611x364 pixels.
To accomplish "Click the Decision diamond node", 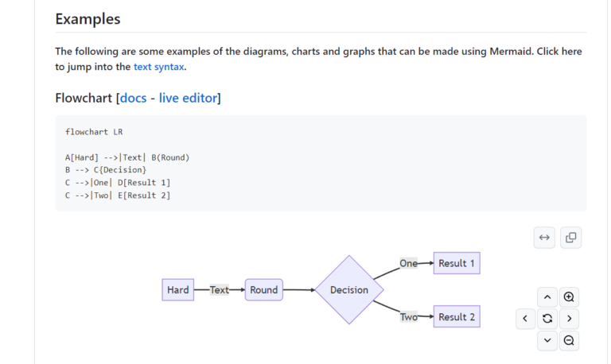I will coord(349,290).
